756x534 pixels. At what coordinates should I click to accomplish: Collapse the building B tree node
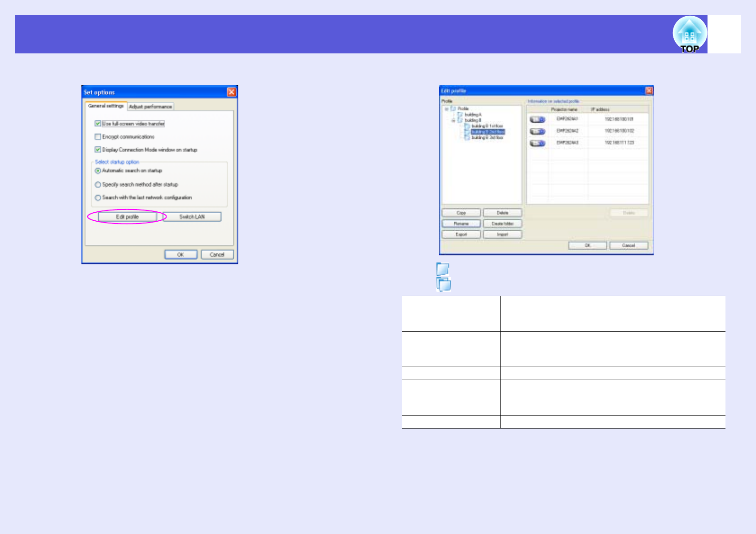click(x=453, y=120)
